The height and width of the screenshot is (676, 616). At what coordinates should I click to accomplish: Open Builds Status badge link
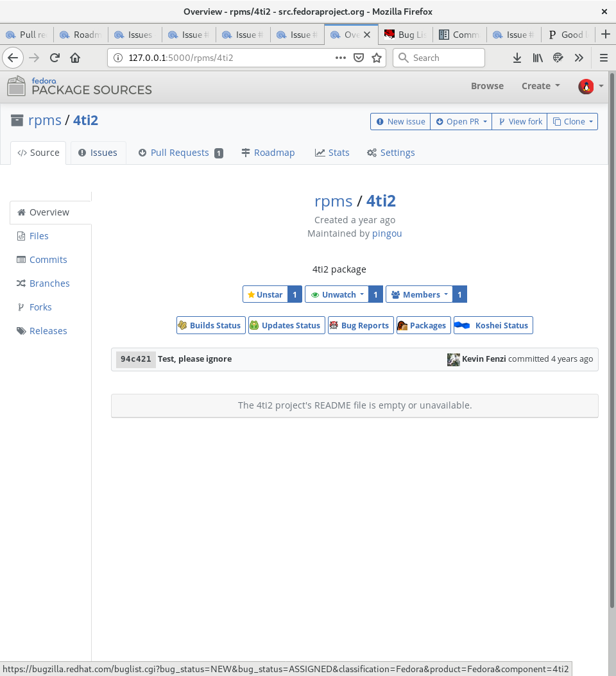click(x=211, y=326)
